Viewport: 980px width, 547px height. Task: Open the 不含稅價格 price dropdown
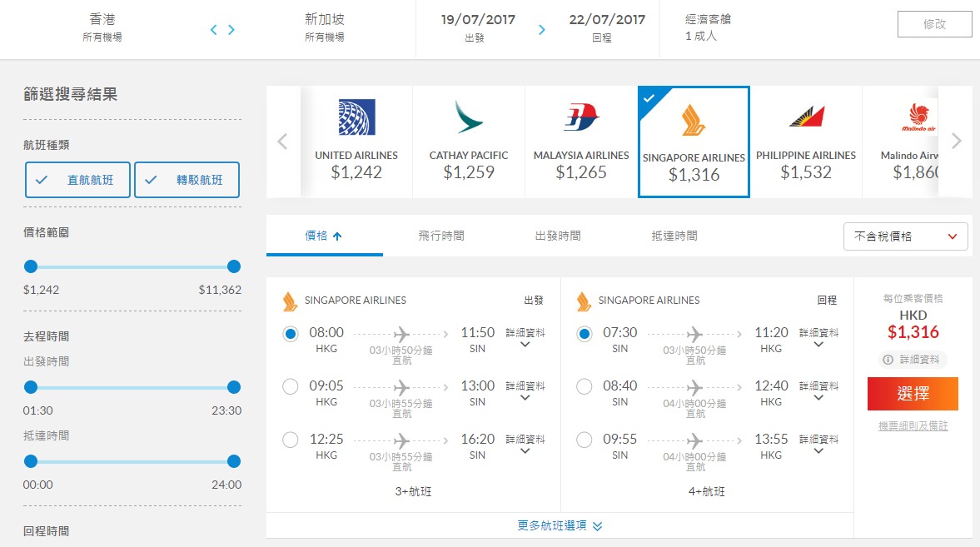906,236
